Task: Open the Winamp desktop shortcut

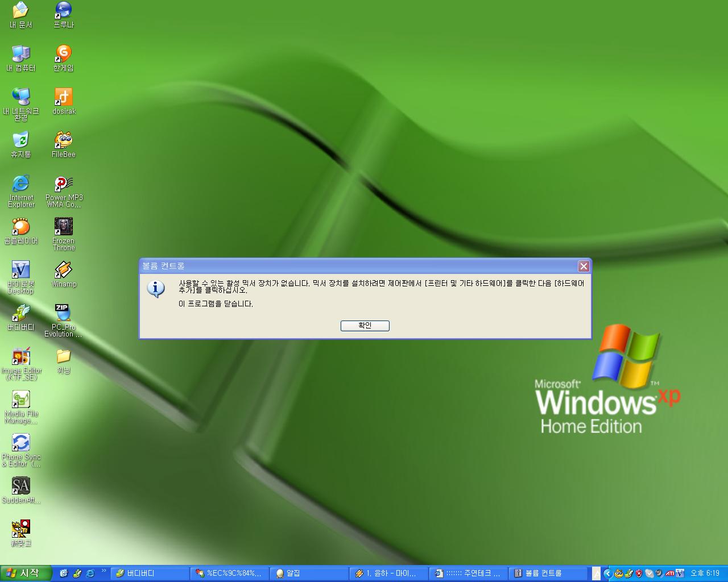Action: (63, 271)
